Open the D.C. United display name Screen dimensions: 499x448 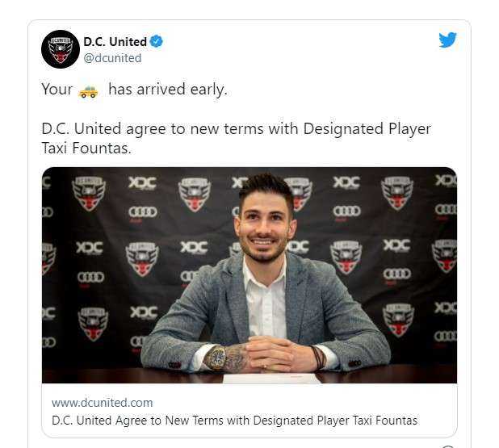pyautogui.click(x=115, y=41)
